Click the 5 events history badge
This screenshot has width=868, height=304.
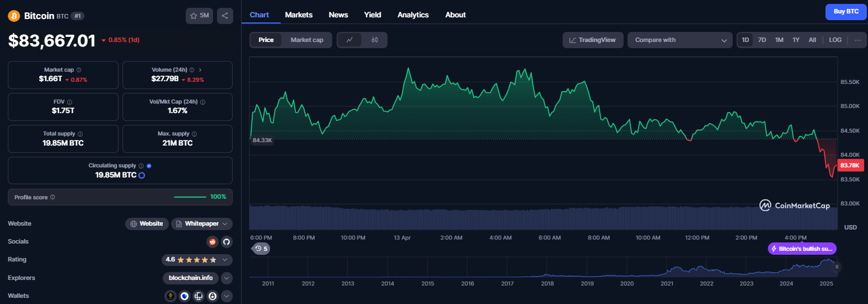[261, 249]
